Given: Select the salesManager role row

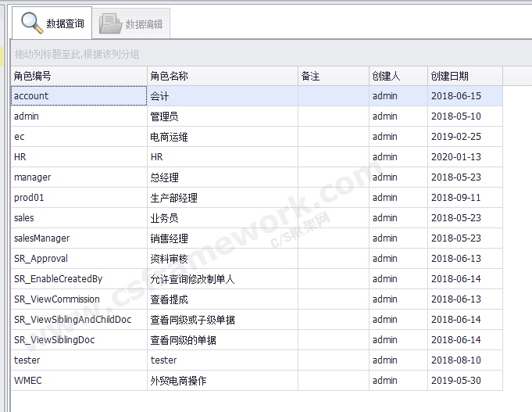Looking at the screenshot, I should click(257, 238).
